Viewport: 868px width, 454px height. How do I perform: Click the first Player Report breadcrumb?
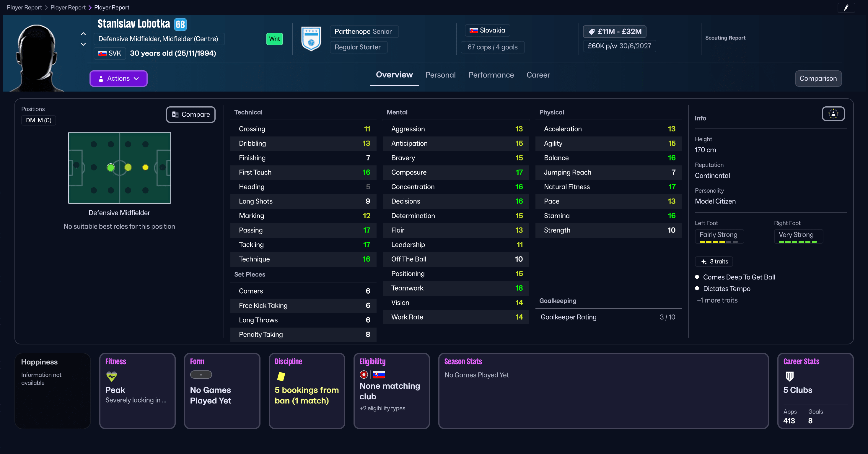(x=24, y=7)
